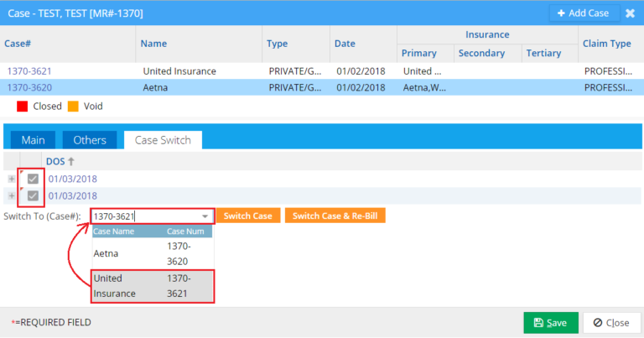
Task: Sort by the DOS column arrow
Action: point(70,161)
